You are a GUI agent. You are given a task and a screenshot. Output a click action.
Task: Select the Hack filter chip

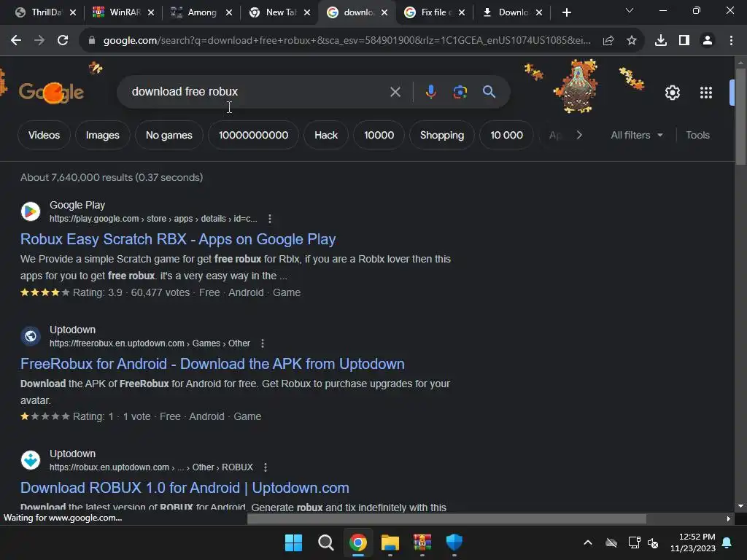pyautogui.click(x=326, y=135)
